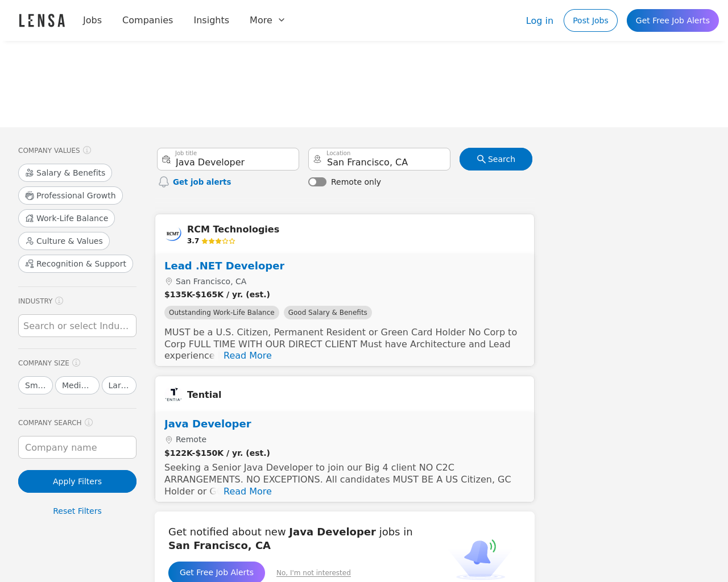Click the 3.7 star rating
Image resolution: width=728 pixels, height=582 pixels.
click(x=211, y=241)
